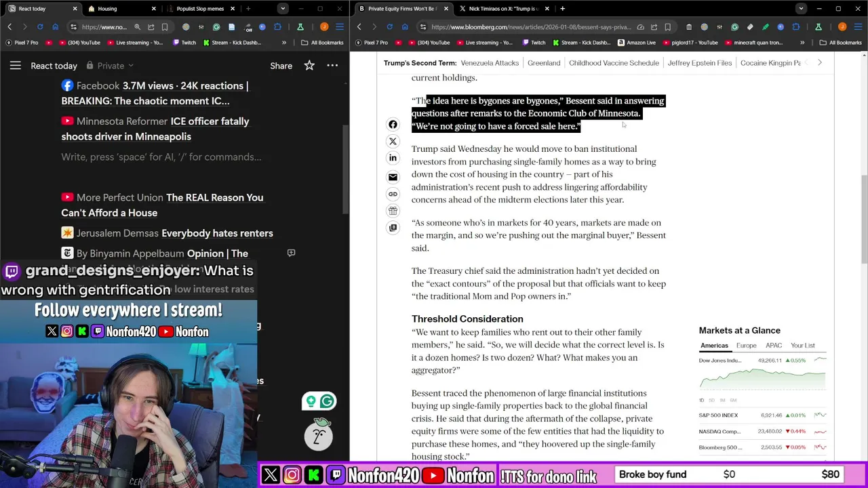The image size is (868, 488).
Task: Open the 'Everybody hates renters' link
Action: click(217, 233)
